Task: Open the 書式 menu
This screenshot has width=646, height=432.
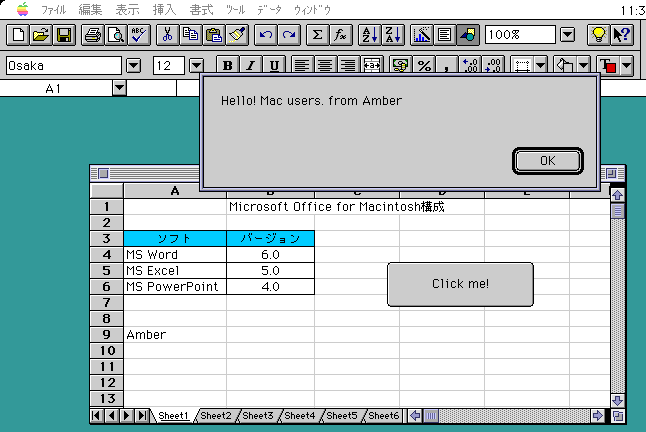Action: point(201,9)
